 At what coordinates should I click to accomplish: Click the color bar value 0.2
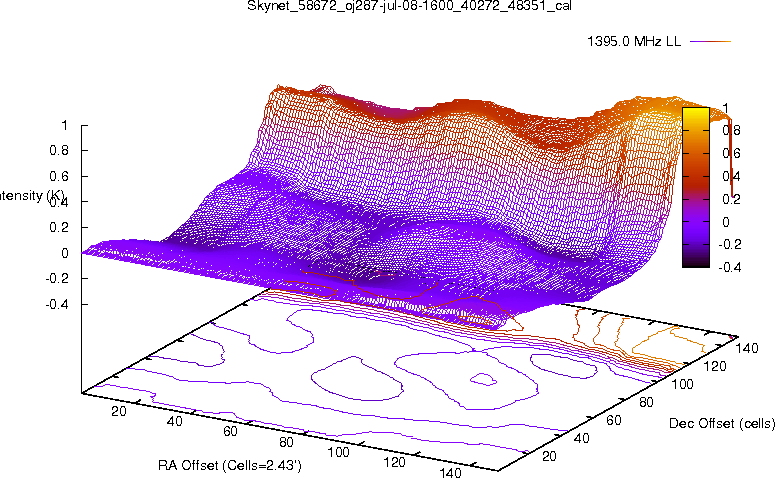click(x=731, y=199)
